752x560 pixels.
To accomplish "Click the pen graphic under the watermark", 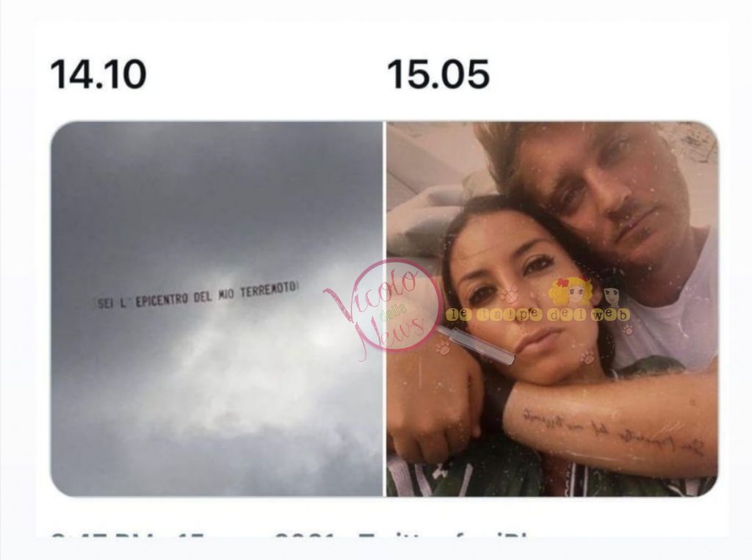I will 477,343.
